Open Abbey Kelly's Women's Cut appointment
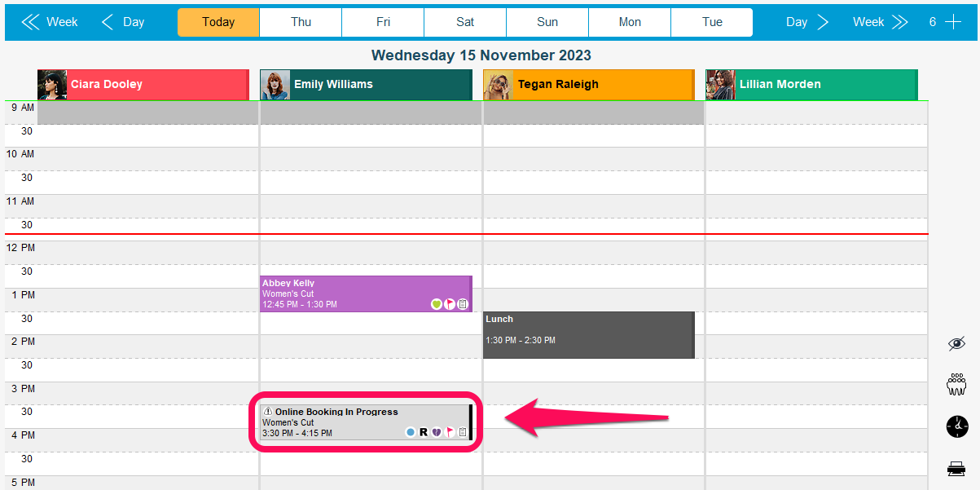This screenshot has width=980, height=490. [366, 294]
